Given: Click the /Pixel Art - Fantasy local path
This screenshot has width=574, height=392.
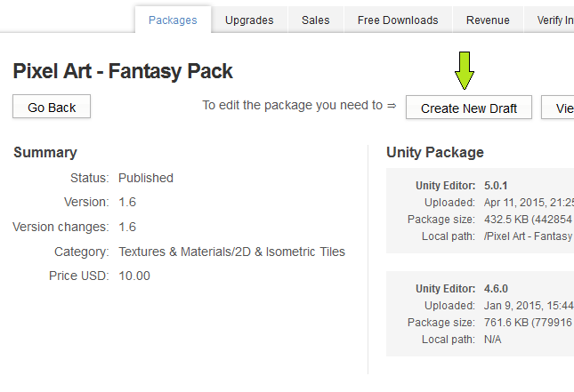Looking at the screenshot, I should [x=528, y=236].
